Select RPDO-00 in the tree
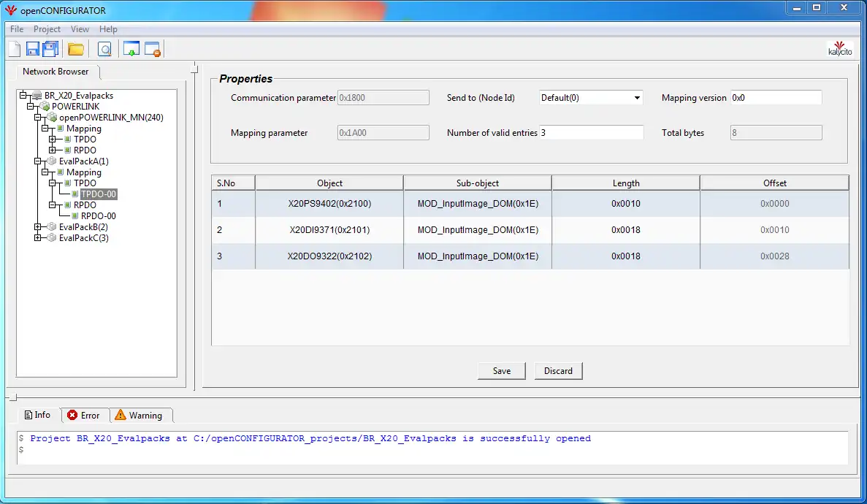 99,215
